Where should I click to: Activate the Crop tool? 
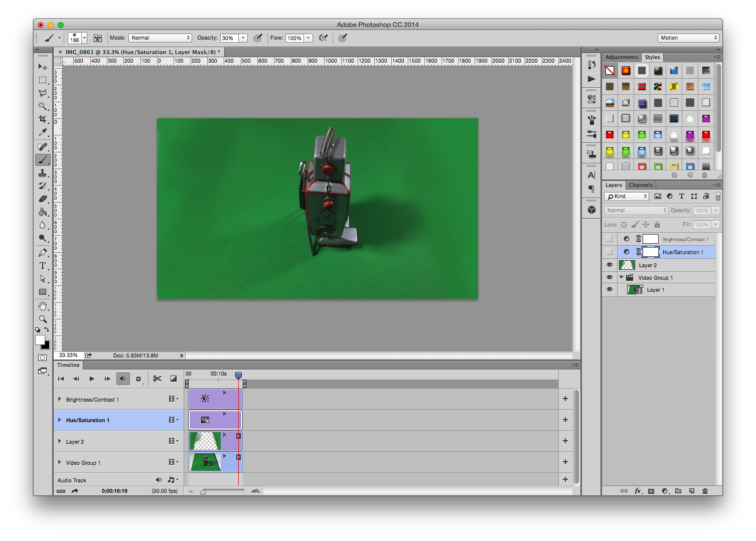coord(43,119)
